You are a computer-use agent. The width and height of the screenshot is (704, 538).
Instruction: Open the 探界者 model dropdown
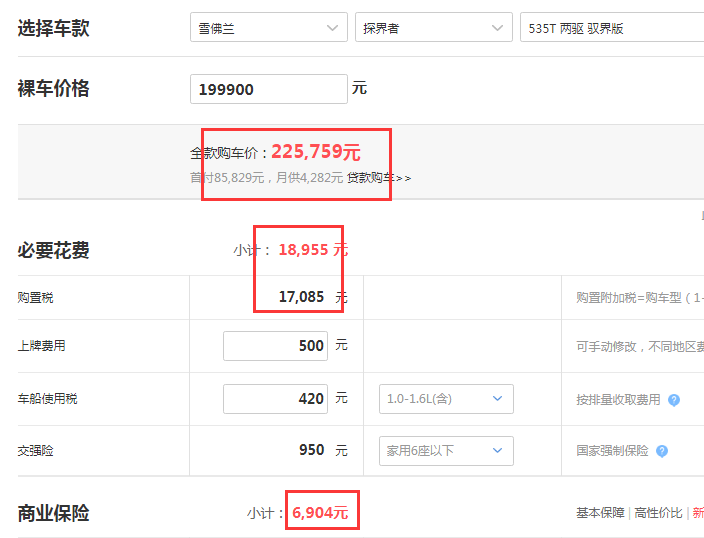point(434,27)
